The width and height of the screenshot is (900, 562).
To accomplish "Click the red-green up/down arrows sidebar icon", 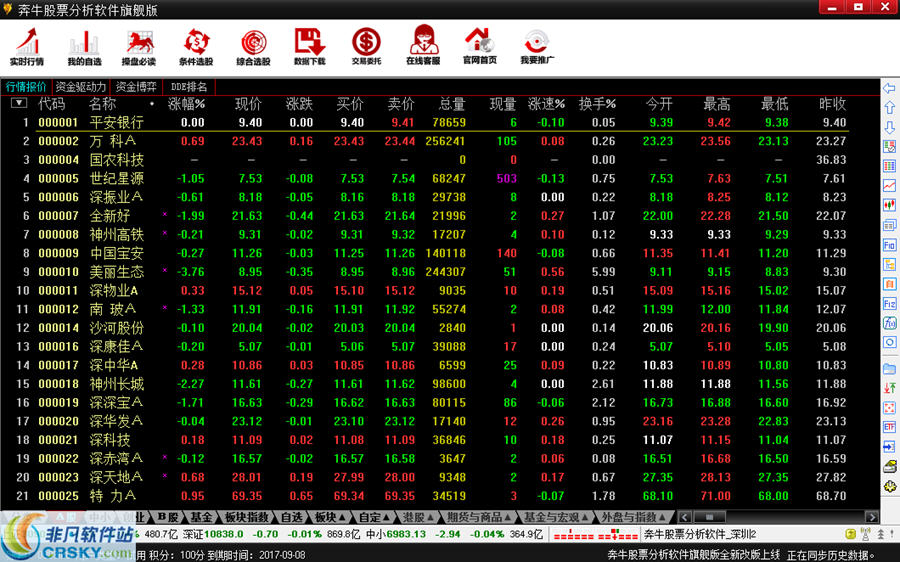I will point(889,387).
